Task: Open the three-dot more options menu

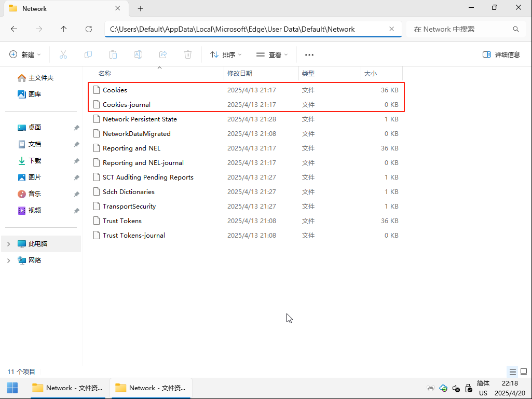Action: click(x=309, y=54)
